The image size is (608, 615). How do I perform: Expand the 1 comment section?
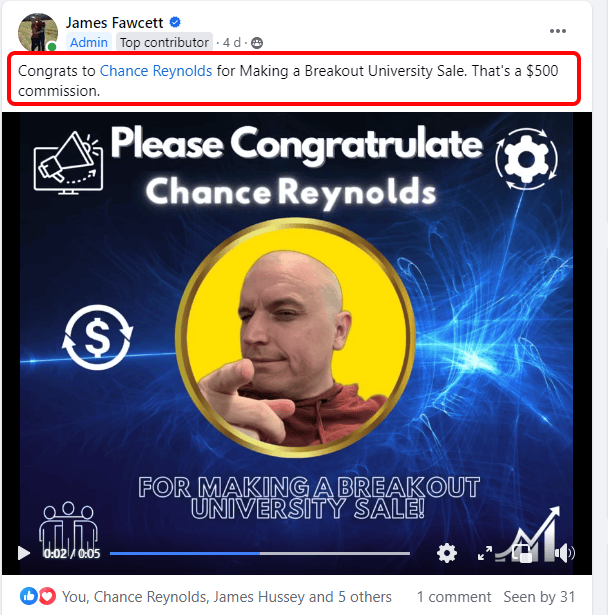tap(453, 597)
